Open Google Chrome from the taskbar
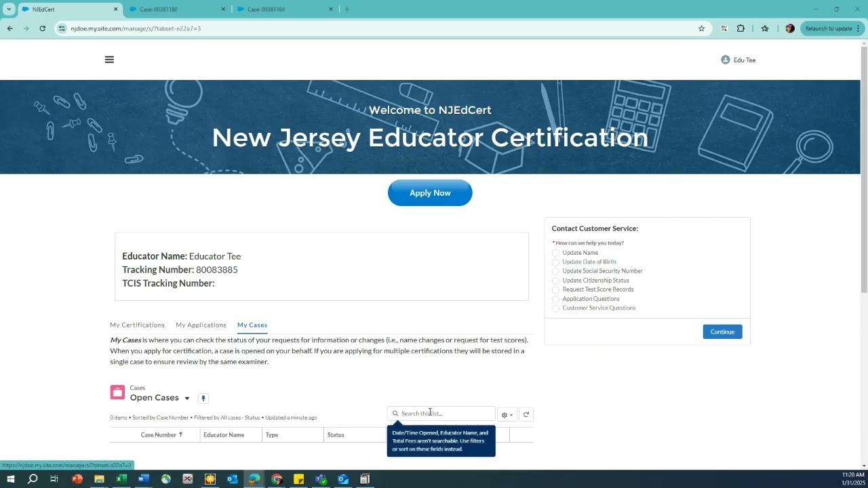868x488 pixels. [x=277, y=479]
